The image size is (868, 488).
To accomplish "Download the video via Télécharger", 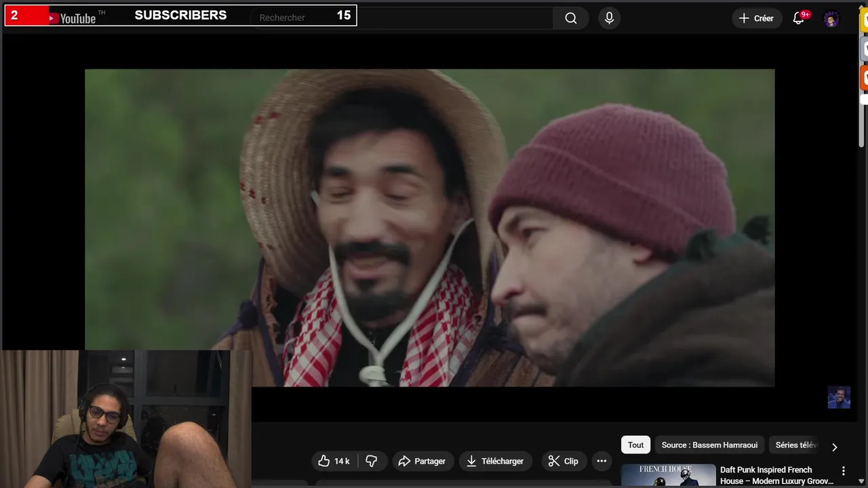I will (495, 461).
